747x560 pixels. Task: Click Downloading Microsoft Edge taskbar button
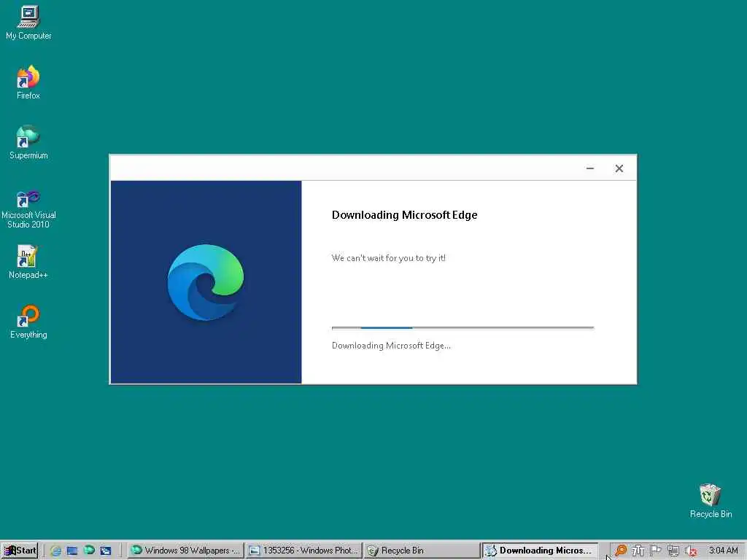pos(540,551)
